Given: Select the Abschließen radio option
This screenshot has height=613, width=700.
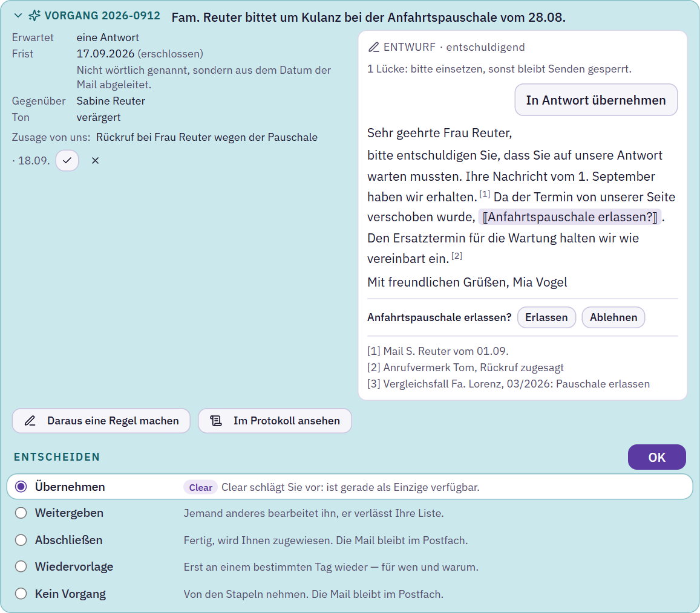Looking at the screenshot, I should coord(21,540).
